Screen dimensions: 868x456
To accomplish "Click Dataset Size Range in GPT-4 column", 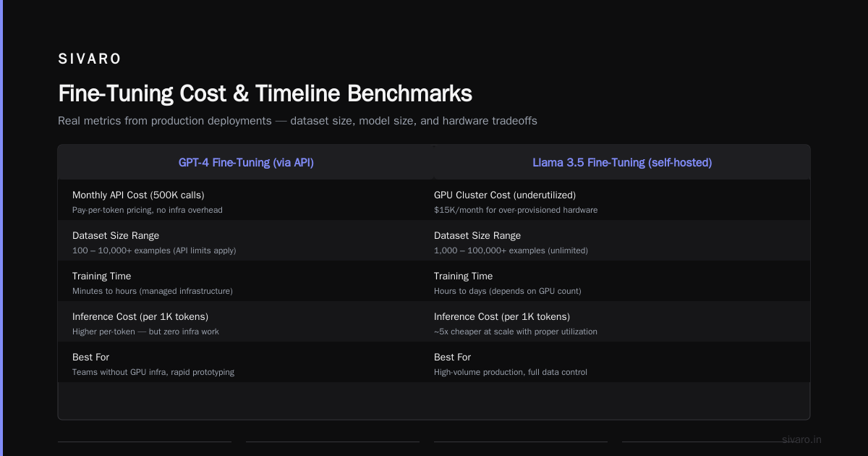I will coord(116,235).
